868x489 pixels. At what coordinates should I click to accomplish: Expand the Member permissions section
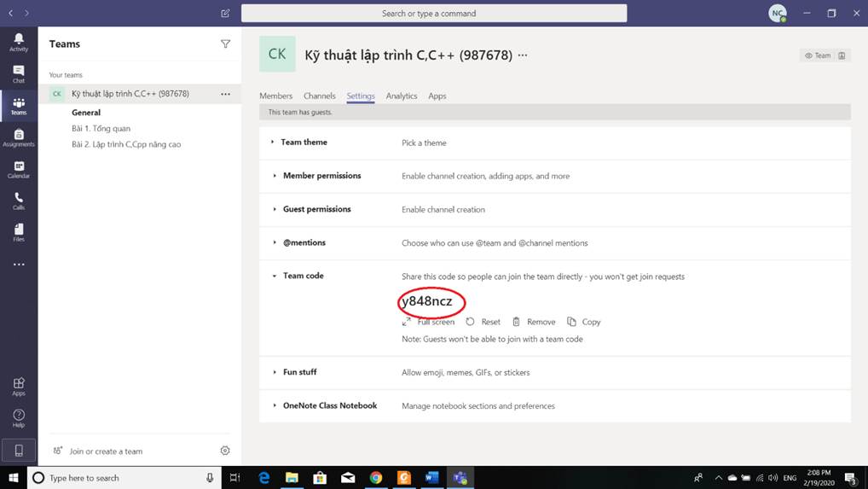coord(321,176)
